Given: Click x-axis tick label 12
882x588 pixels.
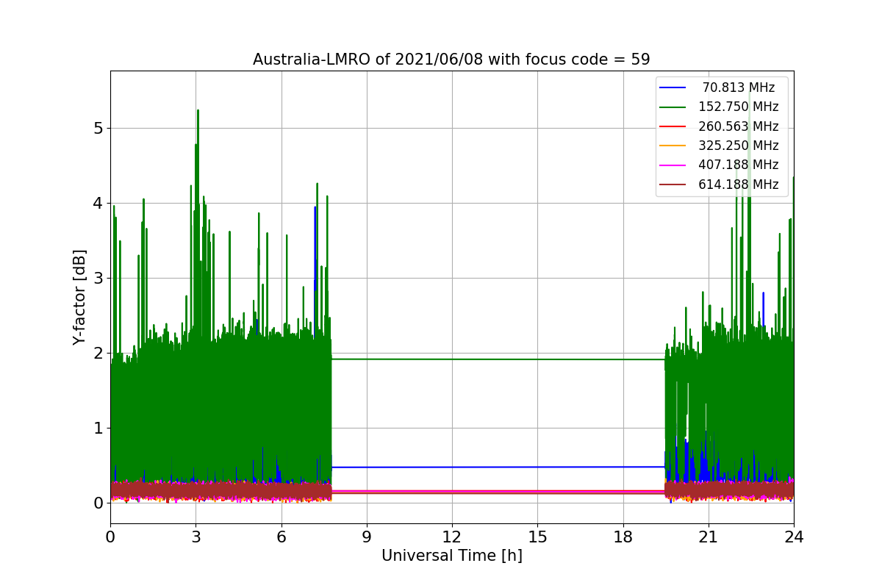Looking at the screenshot, I should pyautogui.click(x=452, y=537).
